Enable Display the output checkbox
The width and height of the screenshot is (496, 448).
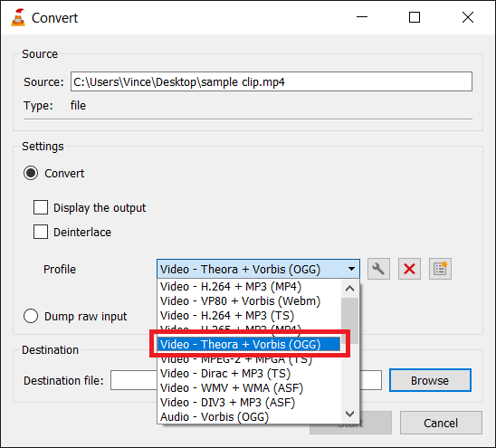click(41, 207)
